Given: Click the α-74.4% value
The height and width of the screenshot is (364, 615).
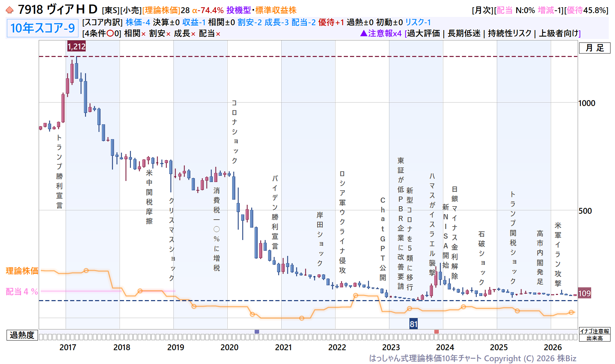Looking at the screenshot, I should coord(208,10).
